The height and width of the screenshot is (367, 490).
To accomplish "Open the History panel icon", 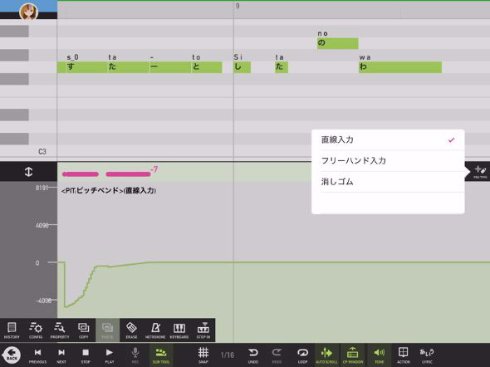I will pos(12,330).
